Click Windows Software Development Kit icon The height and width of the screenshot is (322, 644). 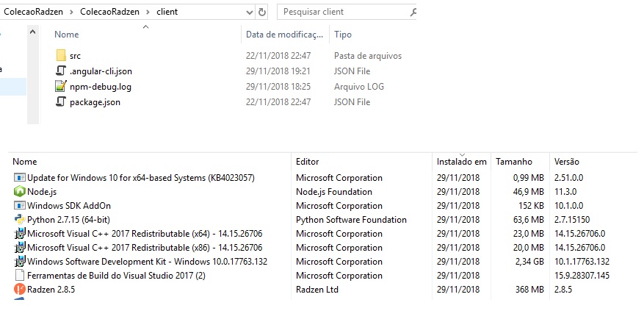(x=19, y=262)
